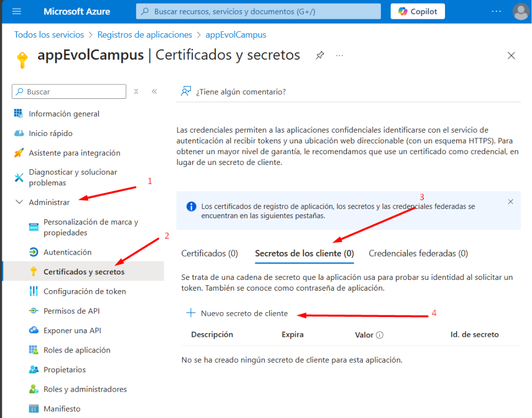Screen dimensions: 532x418
Task: Open Configuración de token icon
Action: tap(34, 291)
